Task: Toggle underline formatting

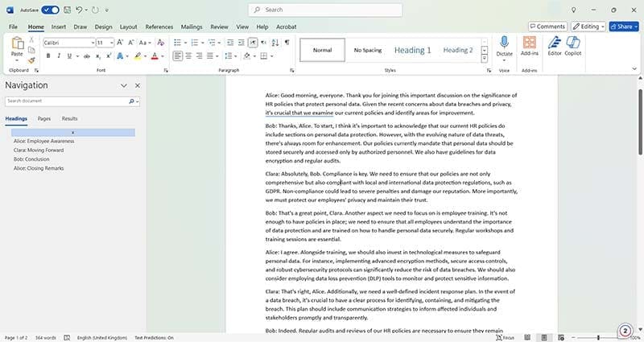Action: (69, 56)
